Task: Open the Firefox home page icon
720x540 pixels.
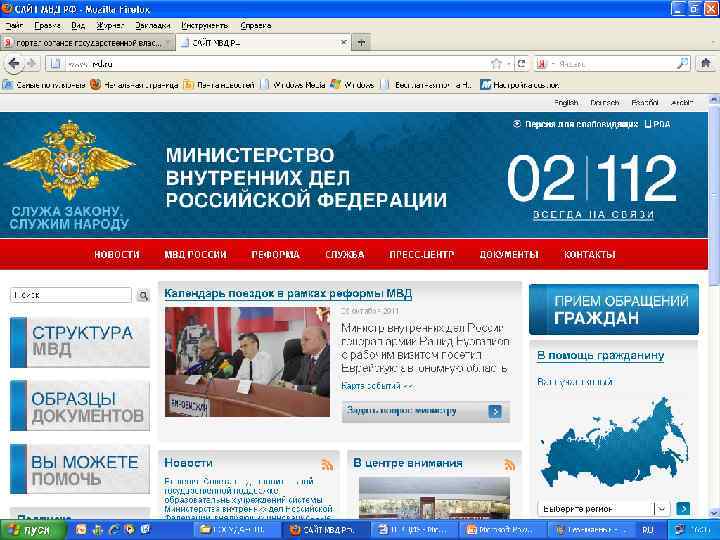Action: [706, 63]
